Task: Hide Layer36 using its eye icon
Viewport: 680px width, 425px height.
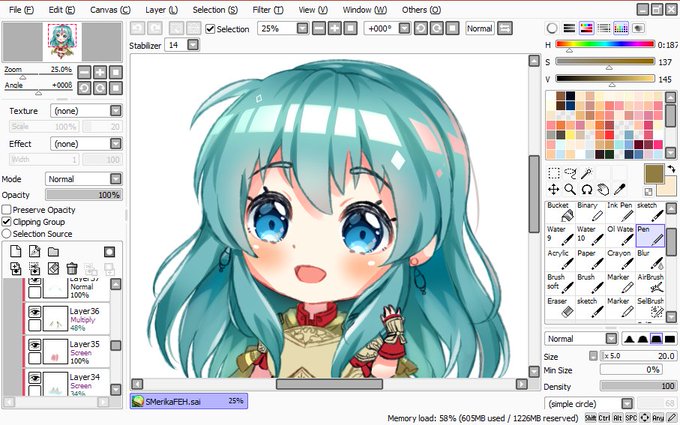Action: [35, 311]
